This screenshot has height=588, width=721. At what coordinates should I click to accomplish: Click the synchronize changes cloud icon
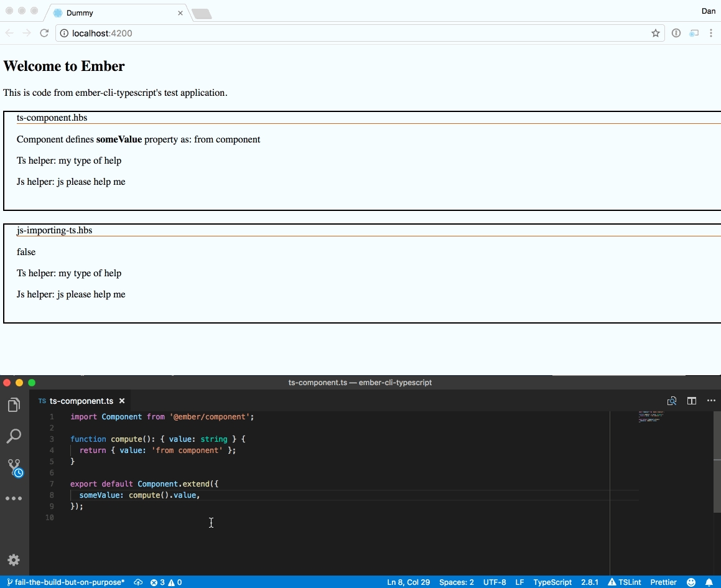[138, 582]
